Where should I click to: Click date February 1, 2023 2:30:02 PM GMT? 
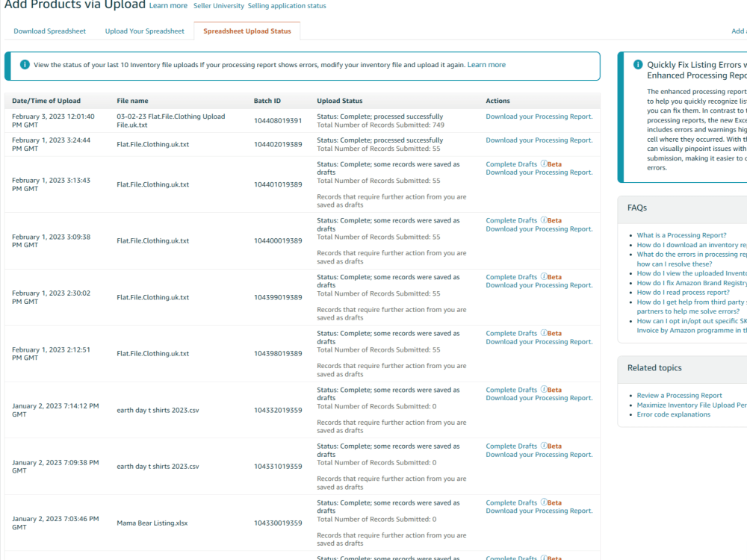(51, 297)
